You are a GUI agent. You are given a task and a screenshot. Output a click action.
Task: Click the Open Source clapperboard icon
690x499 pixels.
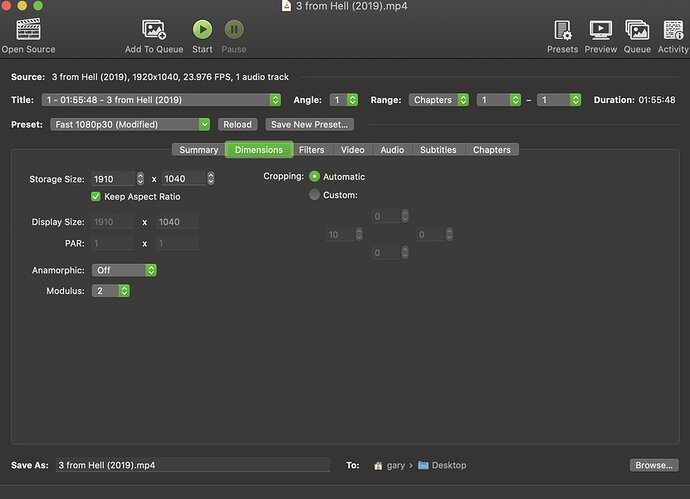[x=28, y=29]
